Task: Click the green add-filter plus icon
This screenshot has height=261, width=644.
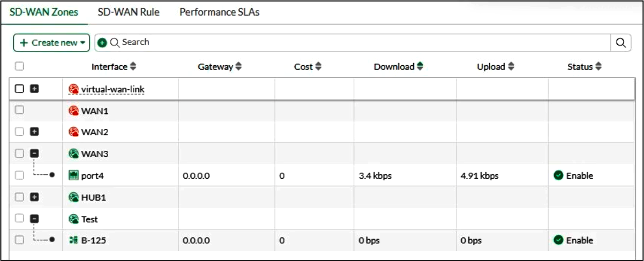Action: point(102,43)
